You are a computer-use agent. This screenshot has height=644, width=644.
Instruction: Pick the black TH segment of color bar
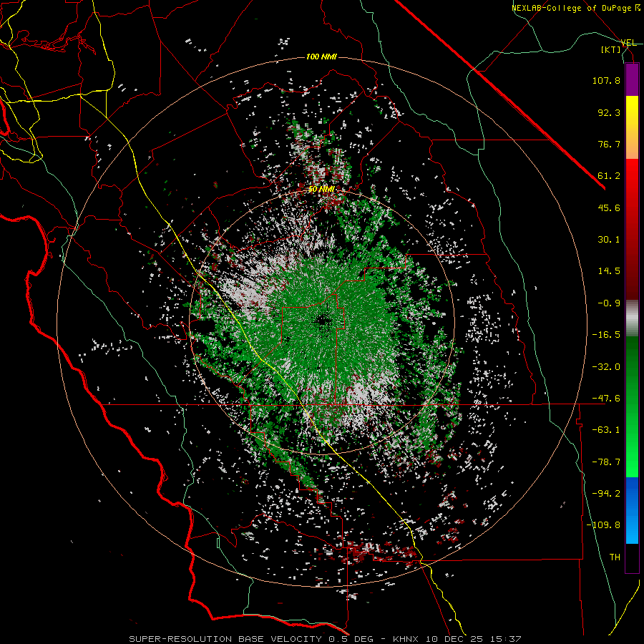[x=632, y=557]
